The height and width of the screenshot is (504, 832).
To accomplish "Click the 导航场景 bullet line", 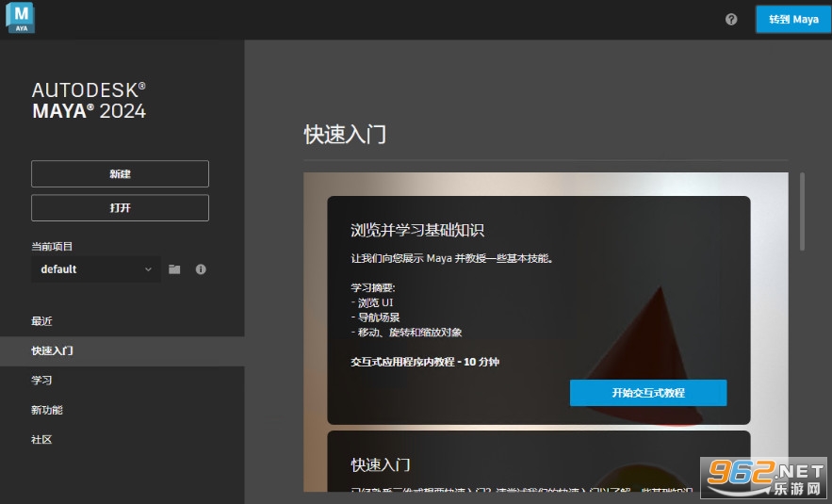I will coord(375,317).
